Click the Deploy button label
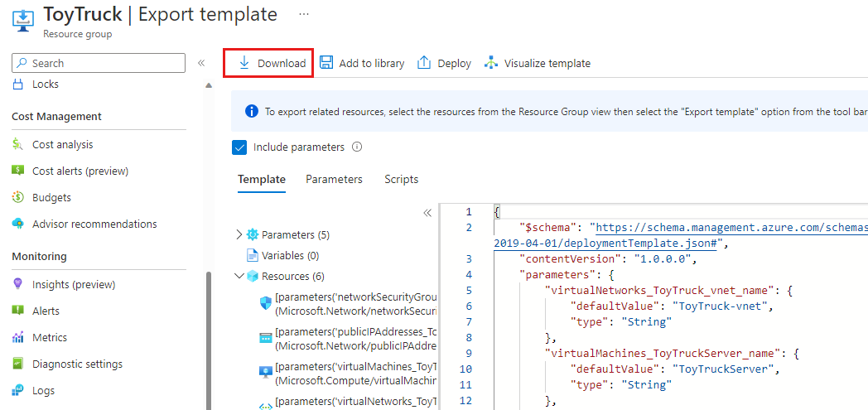The width and height of the screenshot is (868, 410). click(455, 63)
